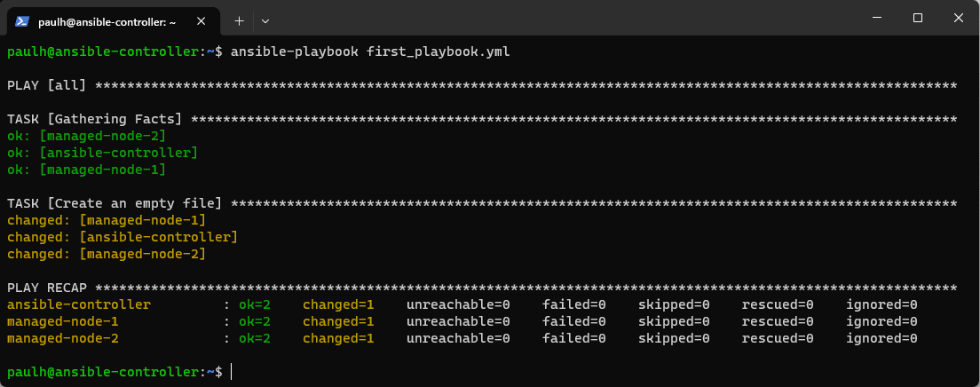
Task: Click the PLAY RECAP header line
Action: click(x=482, y=288)
